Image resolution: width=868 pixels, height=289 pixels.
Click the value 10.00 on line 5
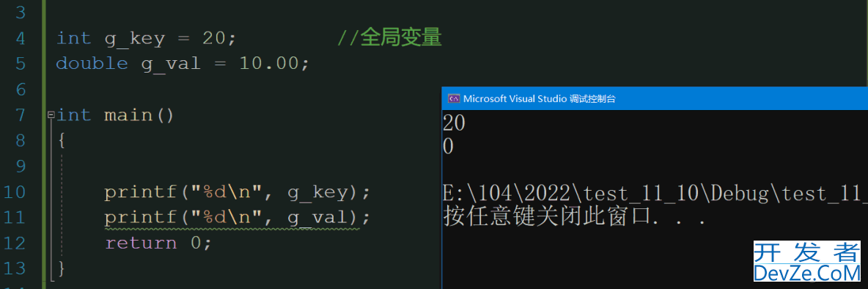269,64
